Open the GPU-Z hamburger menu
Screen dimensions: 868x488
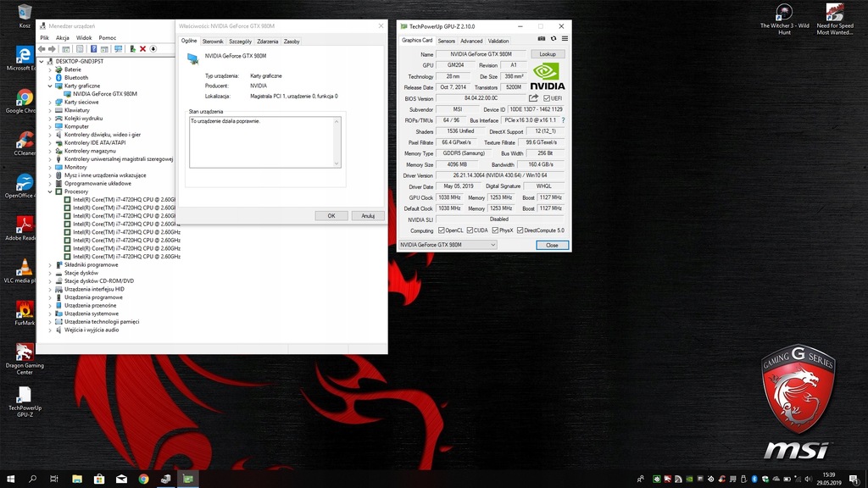point(565,39)
